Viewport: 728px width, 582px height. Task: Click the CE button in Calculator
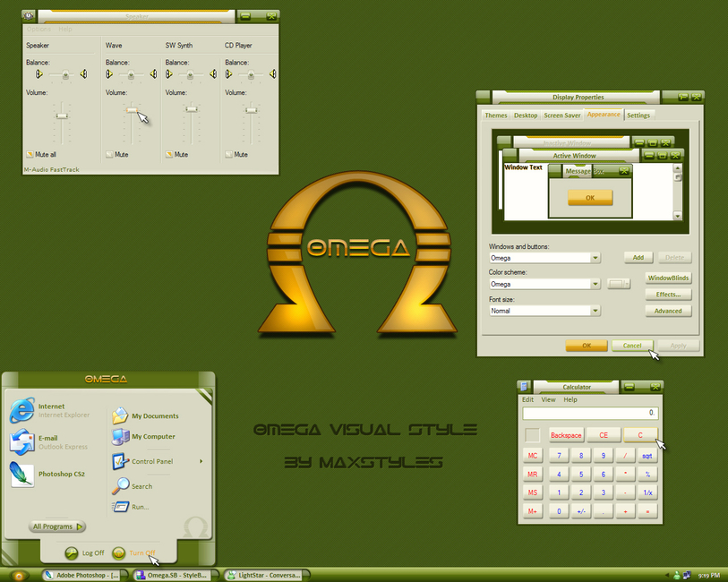point(604,435)
